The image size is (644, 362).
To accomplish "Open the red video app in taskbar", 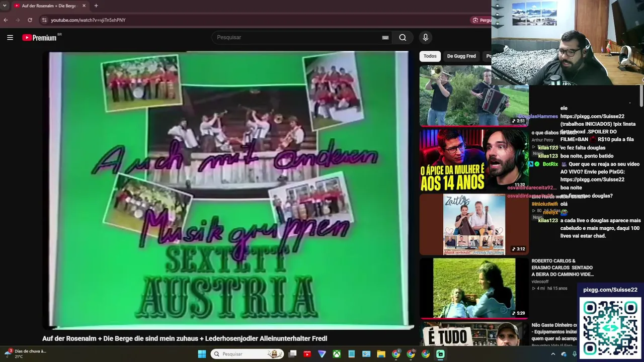I will pos(307,354).
